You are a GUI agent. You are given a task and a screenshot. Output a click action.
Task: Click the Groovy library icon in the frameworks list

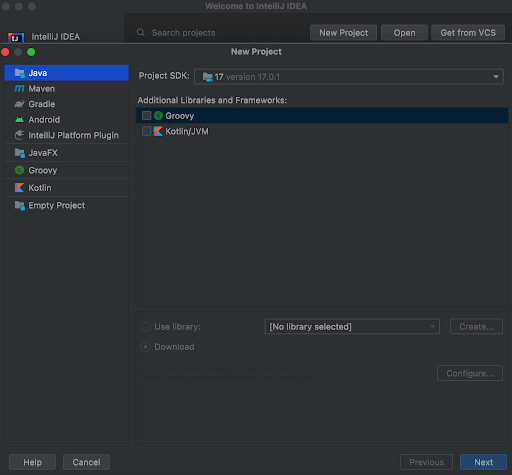tap(158, 116)
